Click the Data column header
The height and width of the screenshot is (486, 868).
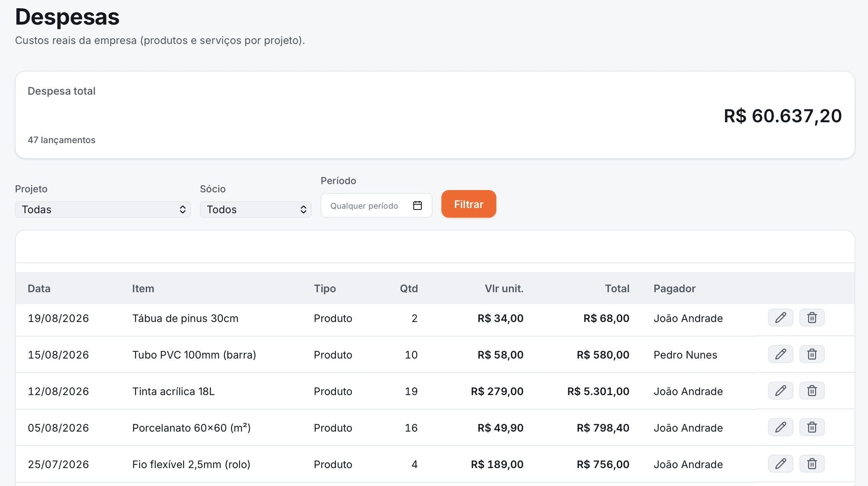[x=39, y=288]
